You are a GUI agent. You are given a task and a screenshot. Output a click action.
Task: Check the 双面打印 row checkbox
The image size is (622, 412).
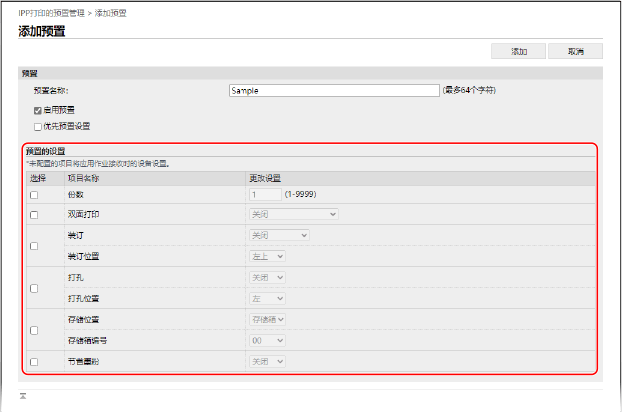click(x=34, y=215)
